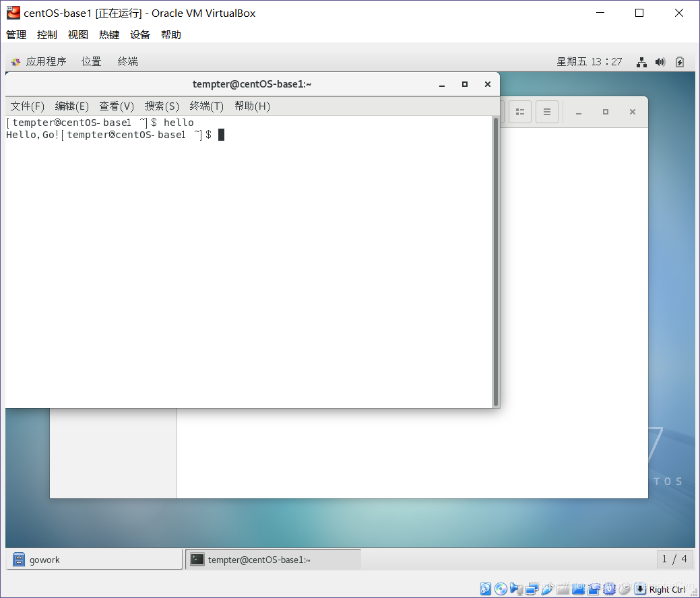
Task: Maximize the terminal window
Action: pyautogui.click(x=465, y=84)
